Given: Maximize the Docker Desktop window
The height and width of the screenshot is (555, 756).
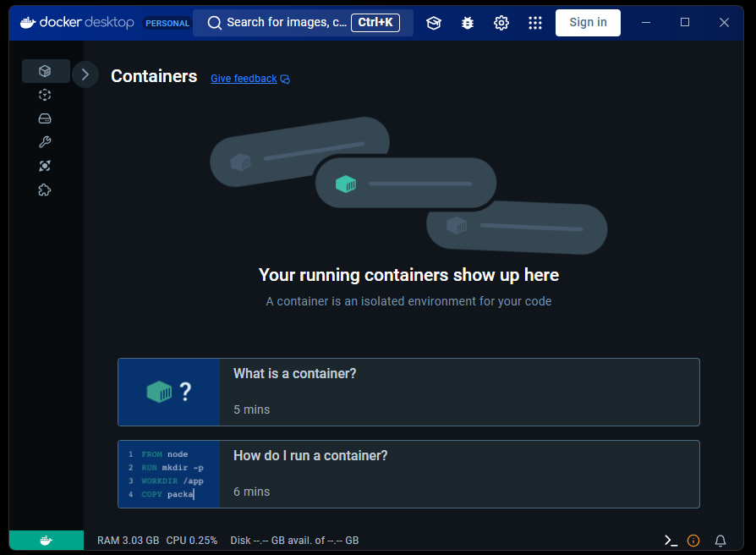Looking at the screenshot, I should [x=685, y=22].
